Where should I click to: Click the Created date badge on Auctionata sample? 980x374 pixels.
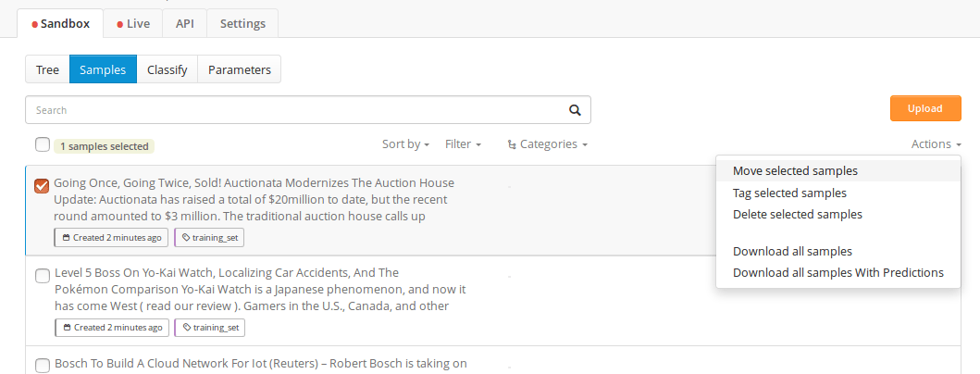(112, 238)
